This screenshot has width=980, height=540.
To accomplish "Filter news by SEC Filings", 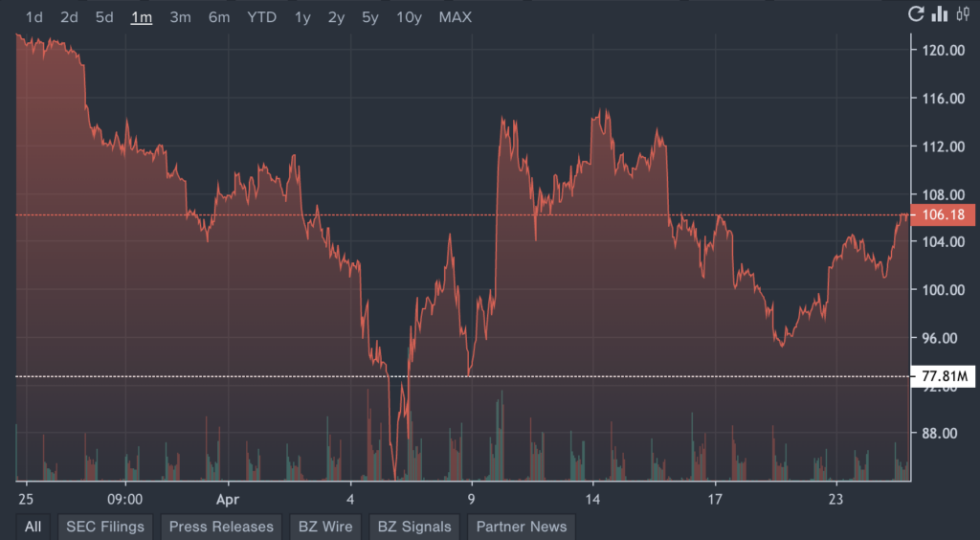I will (x=105, y=526).
